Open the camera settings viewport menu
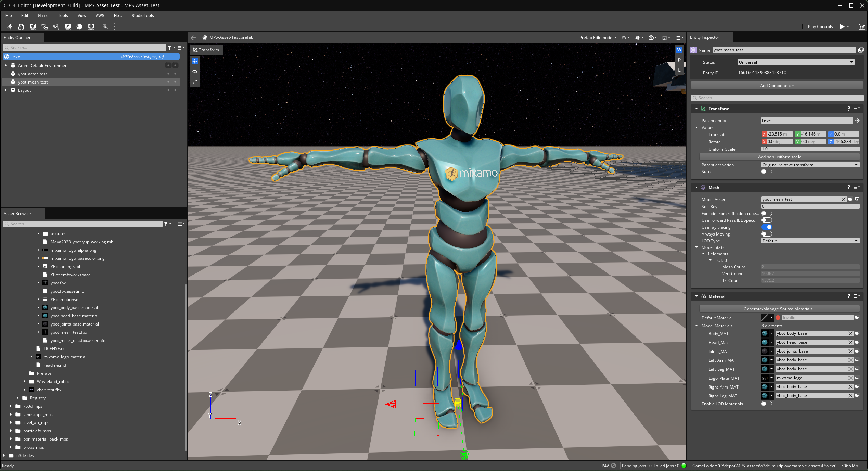 tap(626, 38)
